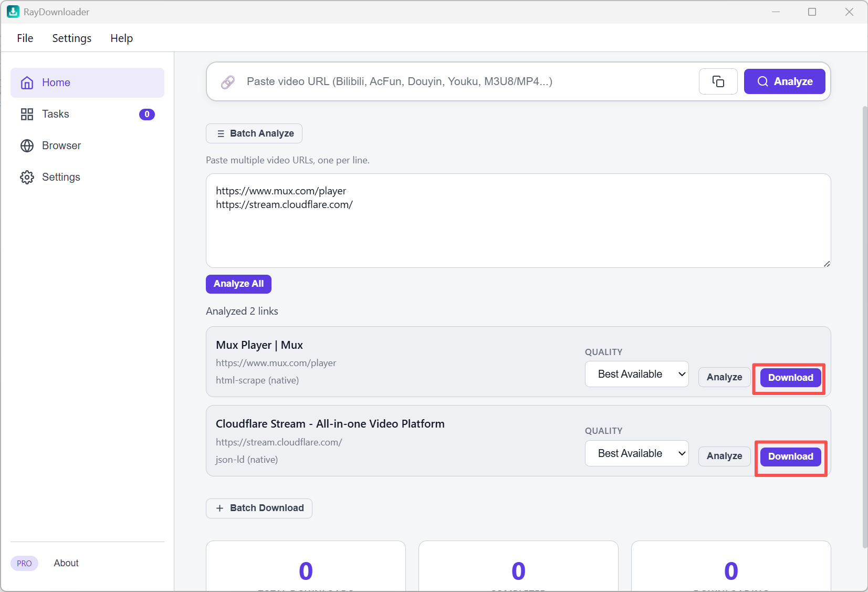Click the Analyze All button
This screenshot has height=592, width=868.
[x=238, y=284]
